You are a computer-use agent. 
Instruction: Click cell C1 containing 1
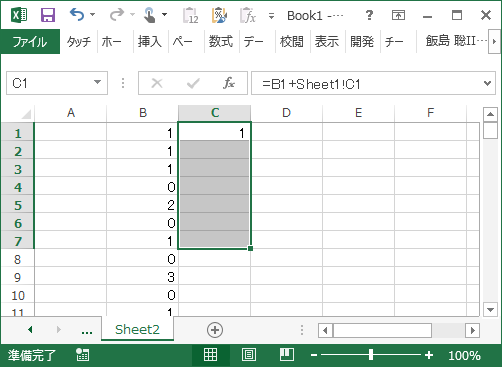tap(215, 133)
